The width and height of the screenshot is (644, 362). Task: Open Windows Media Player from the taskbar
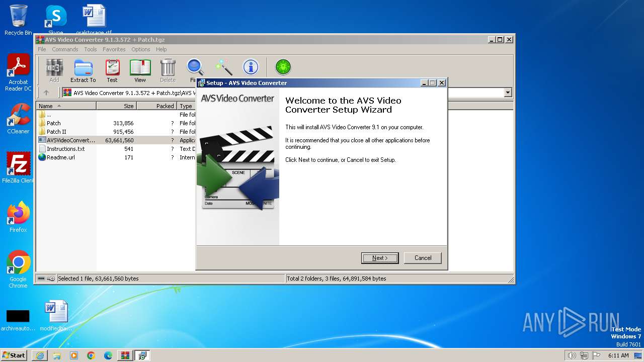74,355
